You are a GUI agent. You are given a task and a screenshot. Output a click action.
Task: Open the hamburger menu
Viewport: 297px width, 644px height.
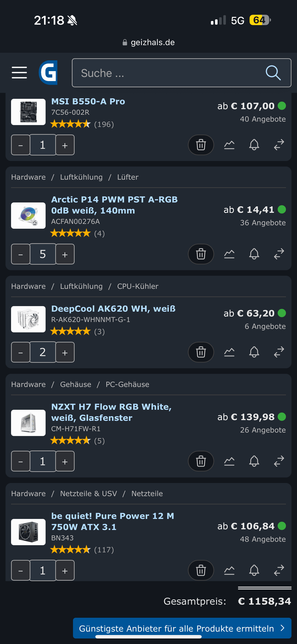tap(19, 73)
